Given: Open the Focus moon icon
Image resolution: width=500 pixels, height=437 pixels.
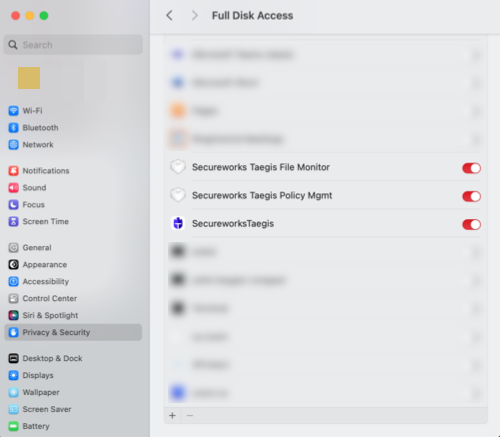Looking at the screenshot, I should [13, 205].
